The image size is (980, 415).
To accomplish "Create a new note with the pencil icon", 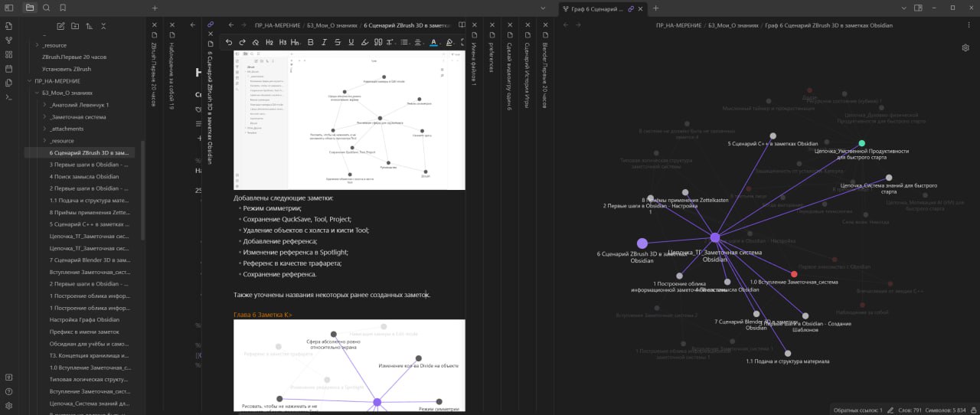I will pyautogui.click(x=62, y=25).
